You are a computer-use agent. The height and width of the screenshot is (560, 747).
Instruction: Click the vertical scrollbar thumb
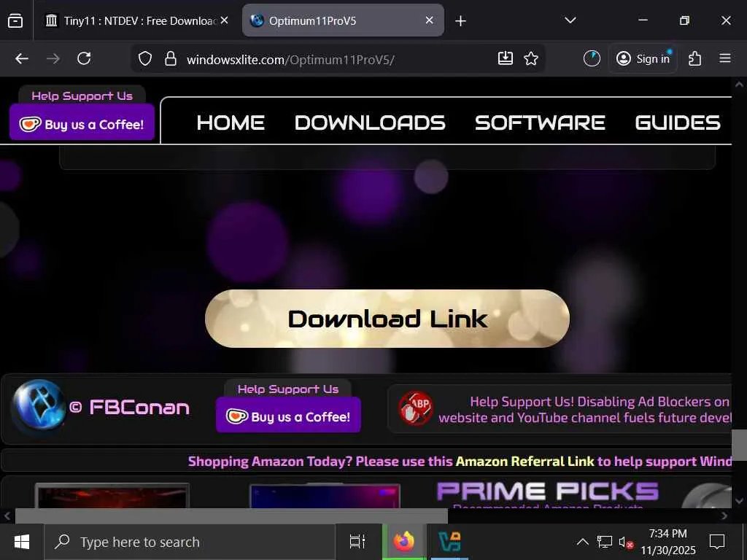739,445
